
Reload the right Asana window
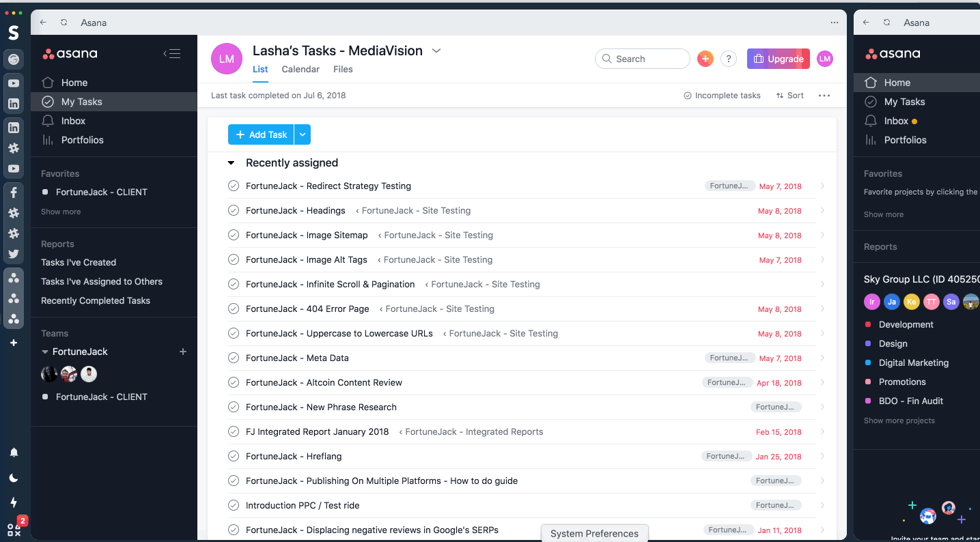886,23
